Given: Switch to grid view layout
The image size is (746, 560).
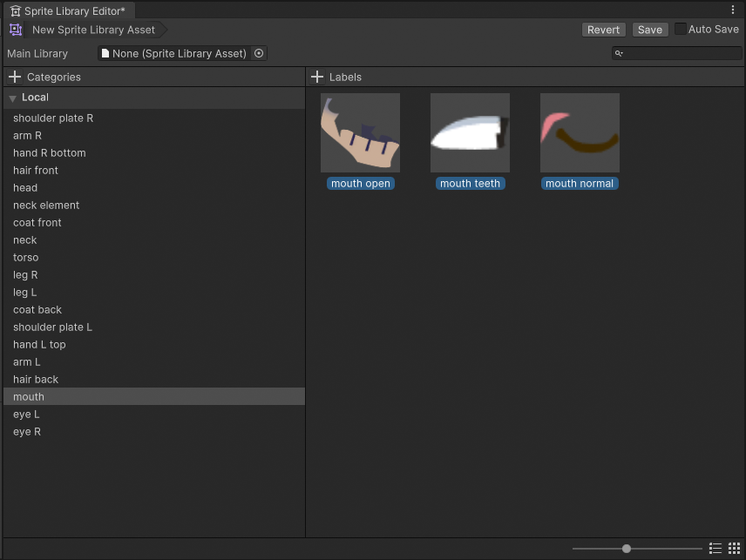Looking at the screenshot, I should click(x=734, y=549).
